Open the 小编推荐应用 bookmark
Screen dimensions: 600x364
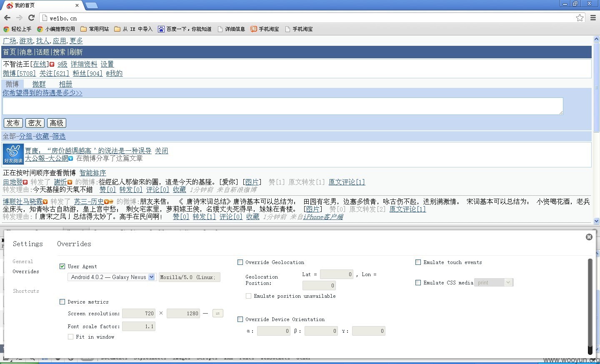click(x=56, y=29)
